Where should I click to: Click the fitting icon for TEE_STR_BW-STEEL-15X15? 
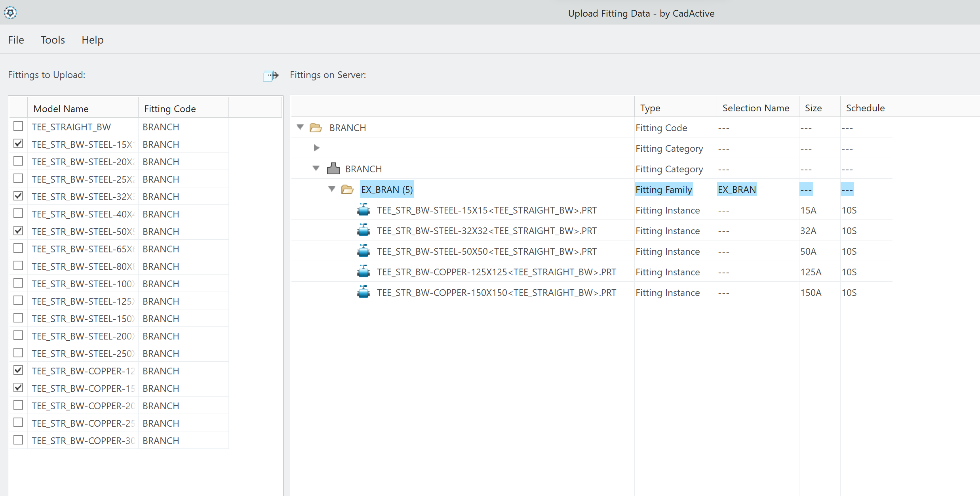click(x=363, y=210)
